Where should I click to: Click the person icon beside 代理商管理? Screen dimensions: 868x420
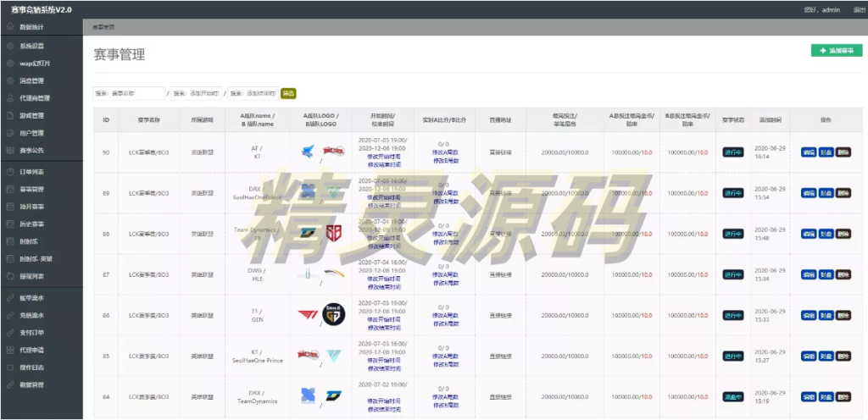[10, 98]
